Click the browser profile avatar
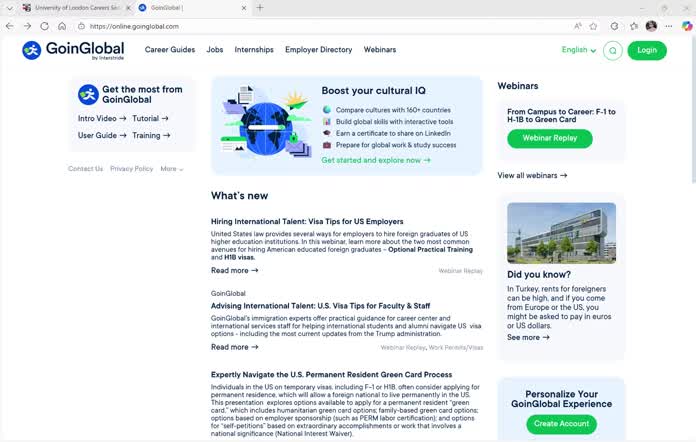The height and width of the screenshot is (442, 696). coord(651,26)
